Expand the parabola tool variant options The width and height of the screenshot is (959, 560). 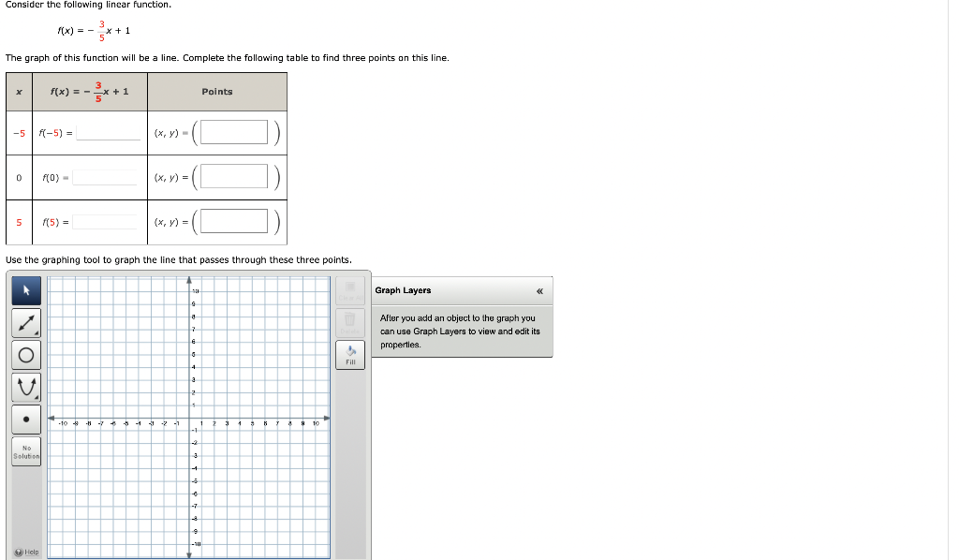(36, 396)
